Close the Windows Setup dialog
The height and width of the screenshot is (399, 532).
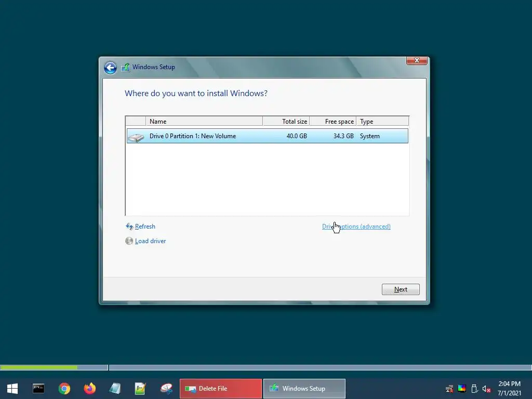[x=417, y=60]
